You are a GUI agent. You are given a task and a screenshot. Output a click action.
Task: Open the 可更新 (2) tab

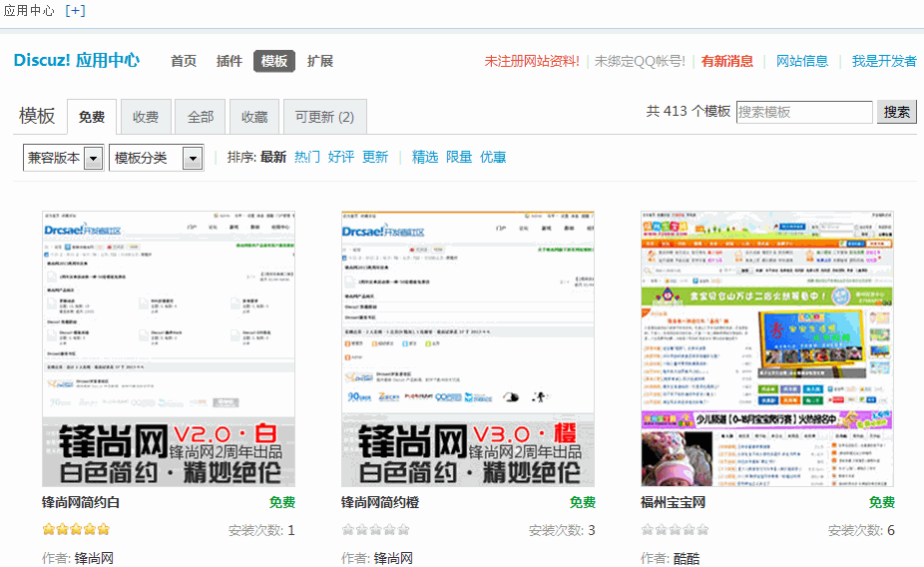click(324, 117)
